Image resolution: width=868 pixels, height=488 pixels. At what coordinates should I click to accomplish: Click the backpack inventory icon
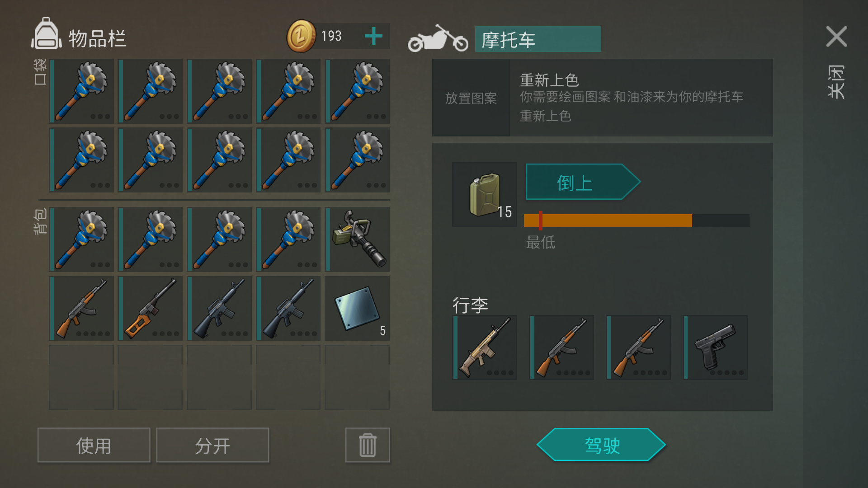click(x=46, y=33)
